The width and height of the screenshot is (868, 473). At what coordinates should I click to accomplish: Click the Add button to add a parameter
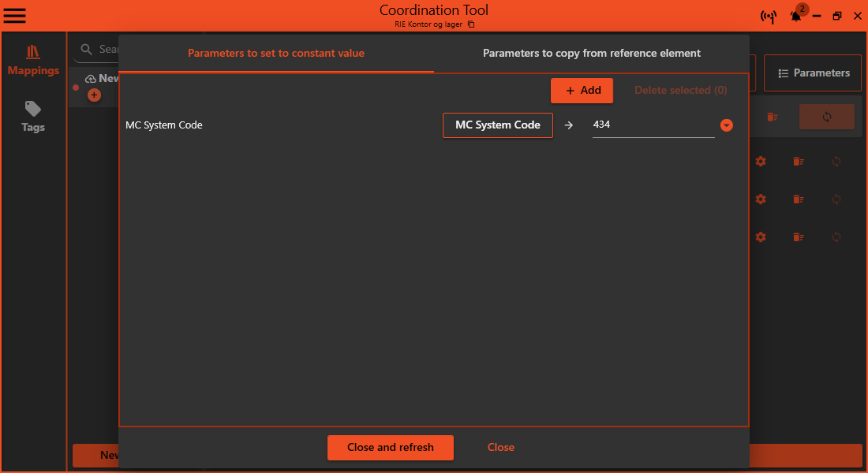click(x=582, y=90)
